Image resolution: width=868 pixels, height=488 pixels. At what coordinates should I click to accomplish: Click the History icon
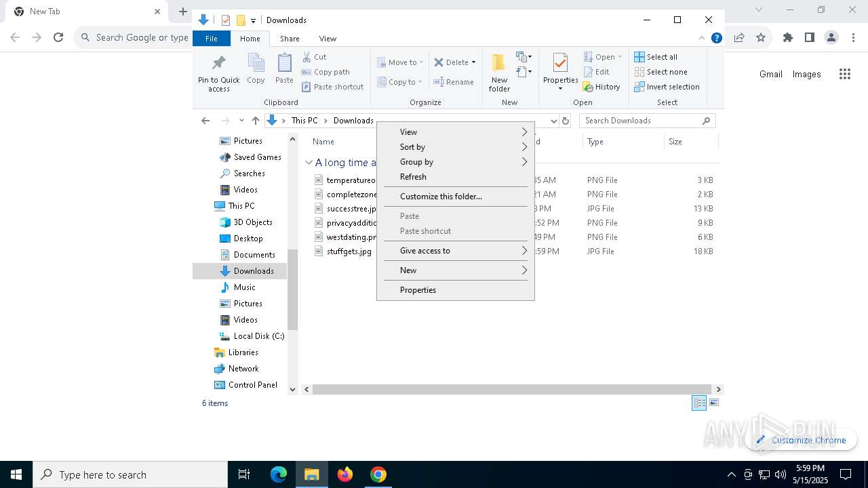point(588,87)
